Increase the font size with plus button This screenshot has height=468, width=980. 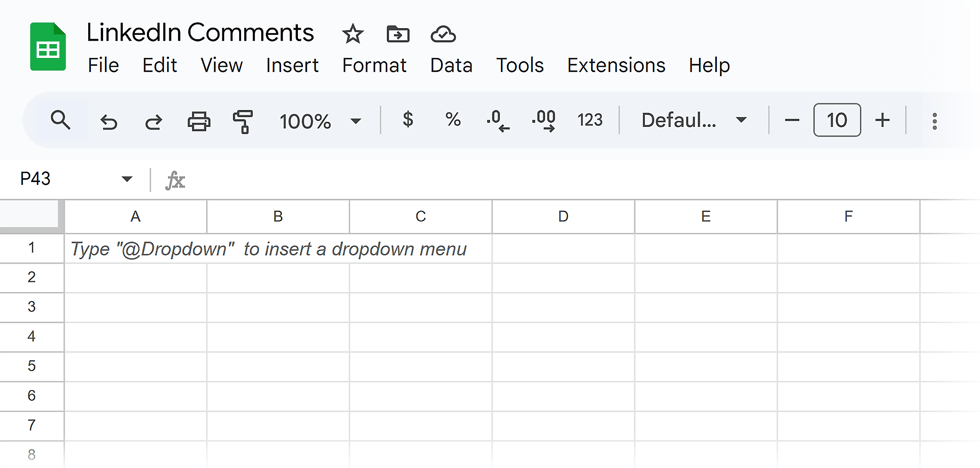882,120
